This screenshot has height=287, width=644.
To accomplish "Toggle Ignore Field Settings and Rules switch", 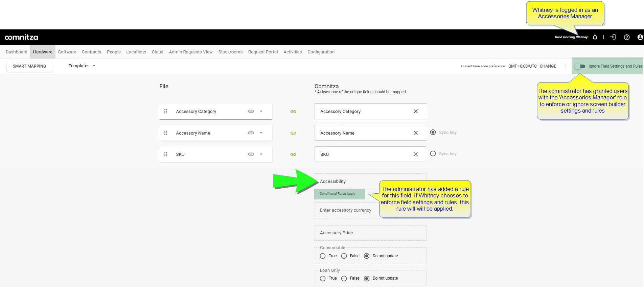I will click(580, 66).
